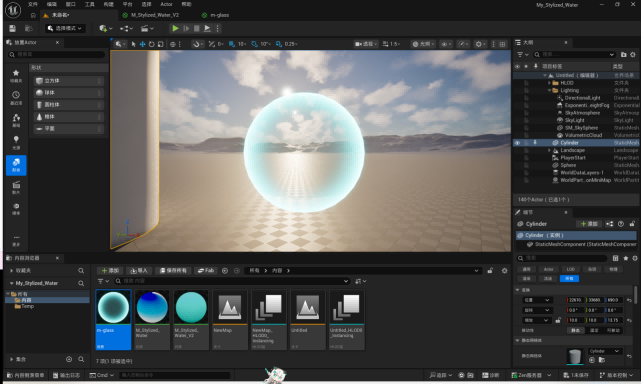Toggle the scale ratio lock in Transform
This screenshot has width=641, height=384.
tap(558, 320)
